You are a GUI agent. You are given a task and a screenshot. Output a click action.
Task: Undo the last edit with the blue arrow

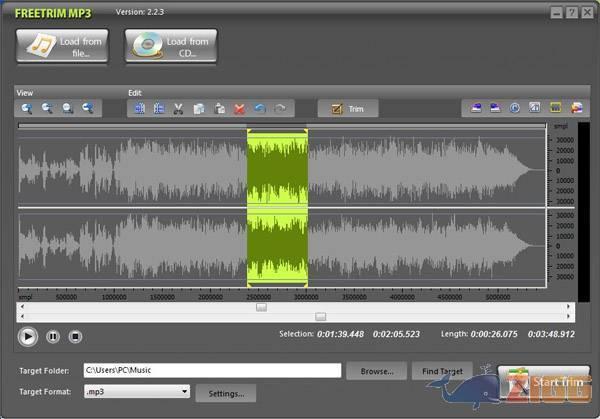[x=260, y=109]
